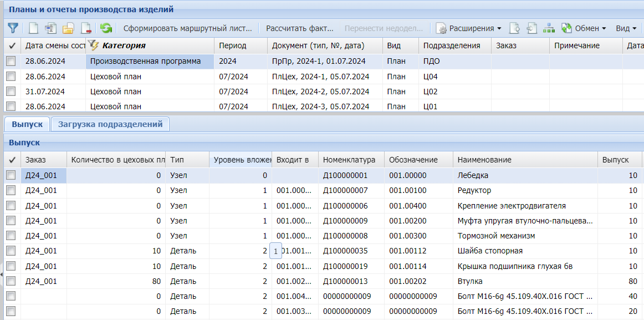Tick the checkbox for Лебедка row
Image resolution: width=644 pixels, height=320 pixels.
11,175
